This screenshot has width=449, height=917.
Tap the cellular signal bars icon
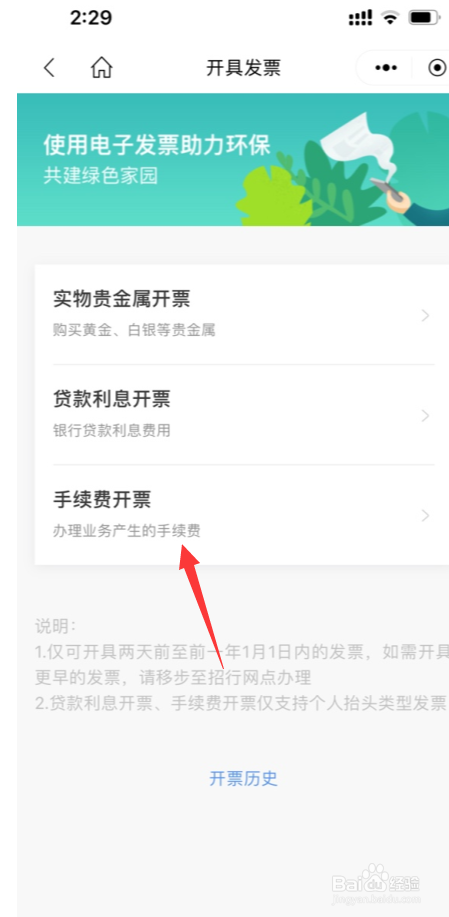[360, 19]
